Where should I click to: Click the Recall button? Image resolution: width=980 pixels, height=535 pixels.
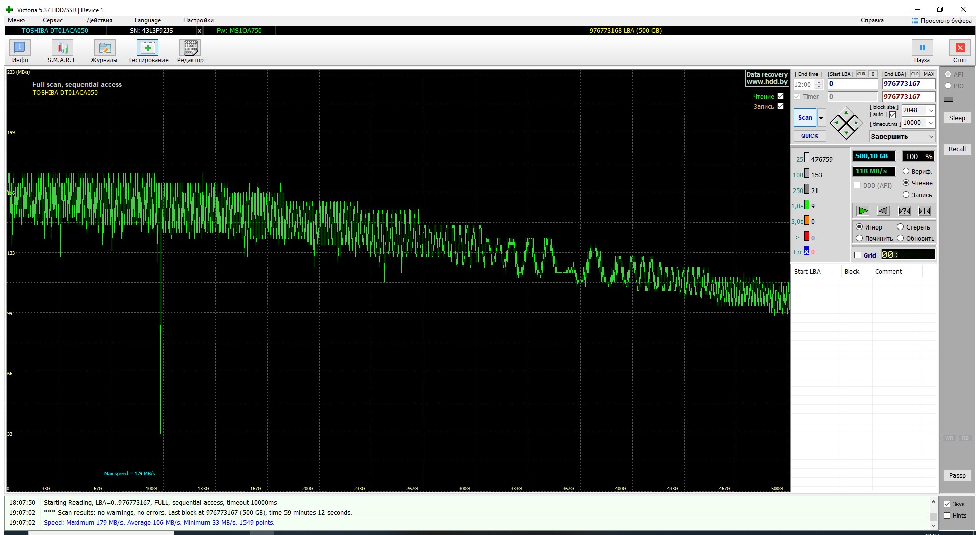pyautogui.click(x=957, y=149)
